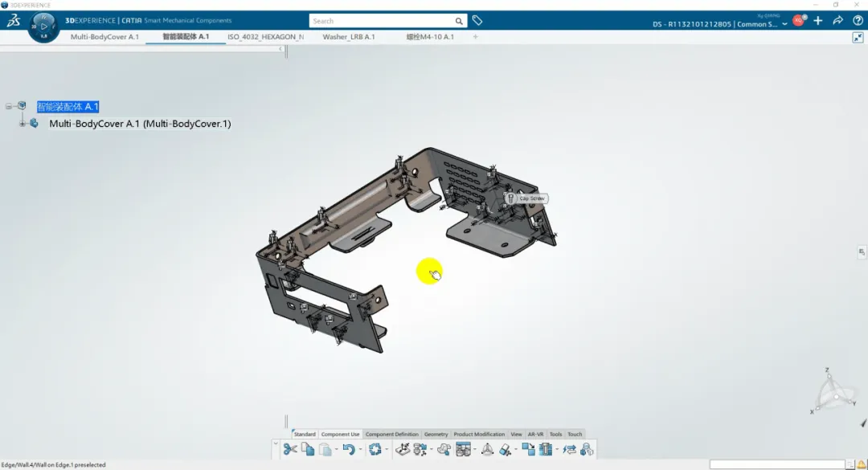Click the Share arrow icon

point(837,21)
